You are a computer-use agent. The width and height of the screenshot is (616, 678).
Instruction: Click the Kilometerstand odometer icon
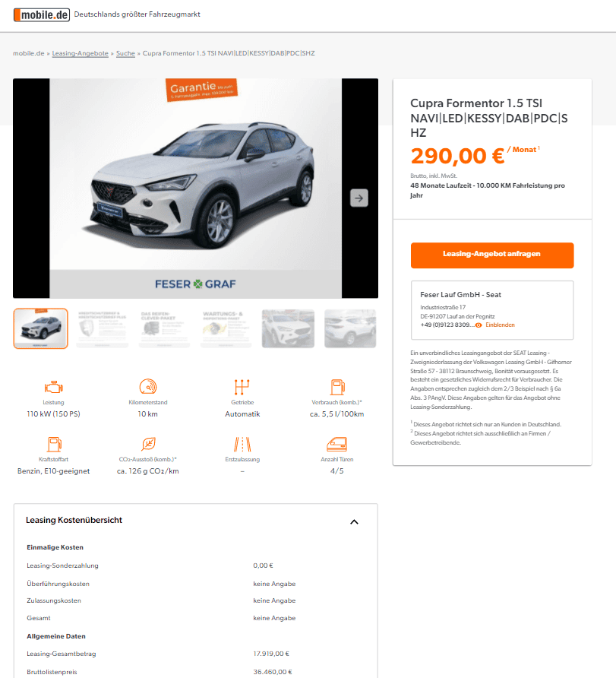coord(148,387)
